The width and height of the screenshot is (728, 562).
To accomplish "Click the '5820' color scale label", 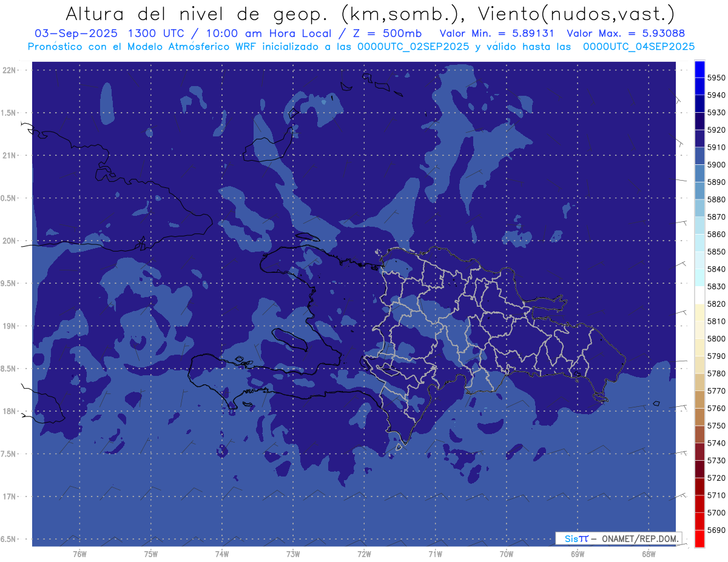I will [x=716, y=304].
